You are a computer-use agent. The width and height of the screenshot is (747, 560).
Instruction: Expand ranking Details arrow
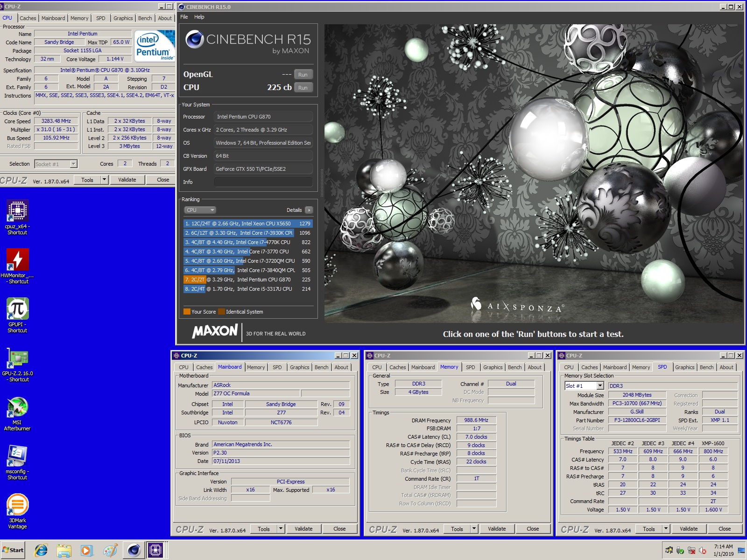point(309,210)
